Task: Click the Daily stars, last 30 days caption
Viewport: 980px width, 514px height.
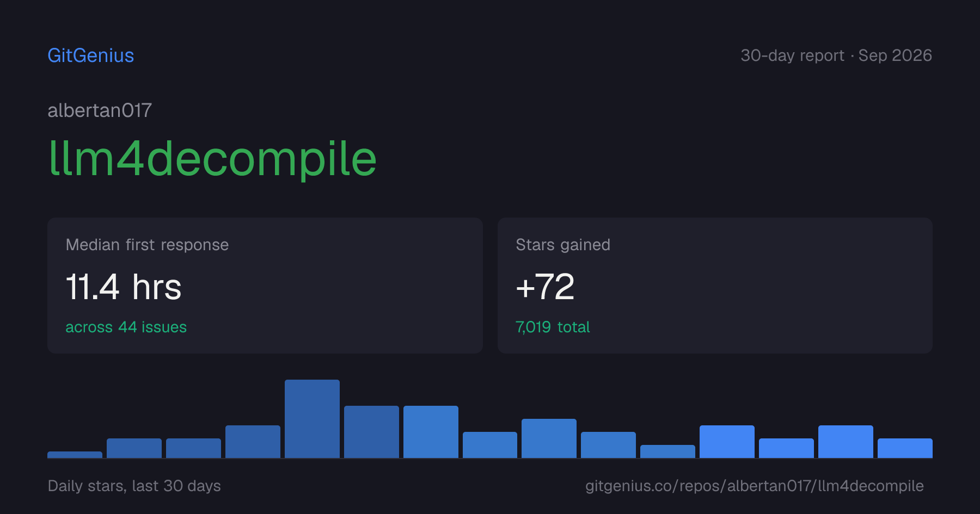Action: click(134, 486)
